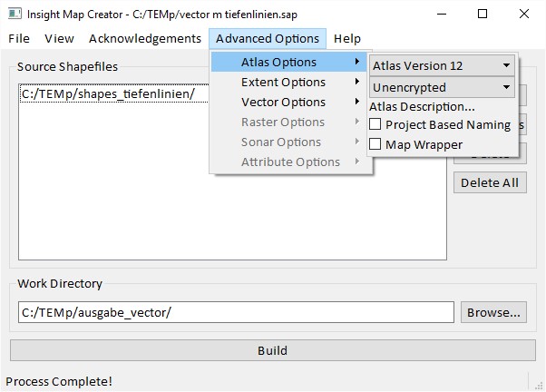Click the Insight Map Creator app icon

[x=15, y=14]
